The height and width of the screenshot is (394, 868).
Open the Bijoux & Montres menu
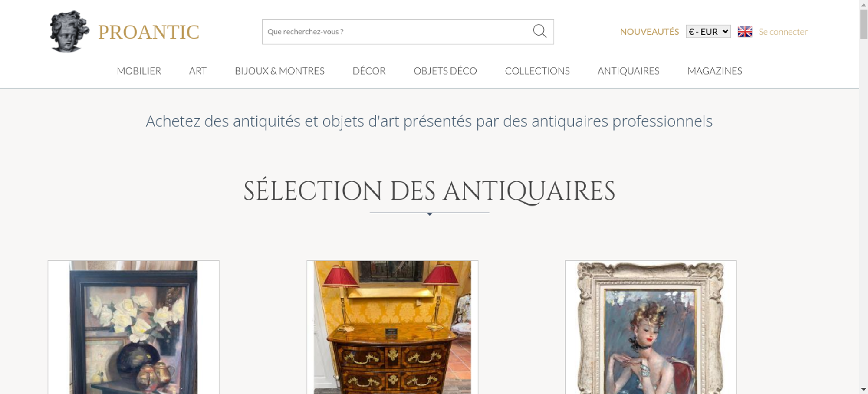coord(279,71)
